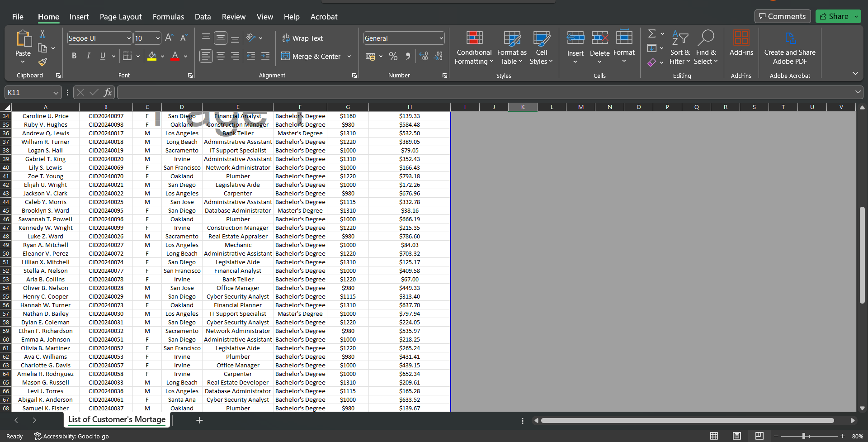Click the orientation text-angle icon
This screenshot has height=442, width=868.
pyautogui.click(x=251, y=38)
